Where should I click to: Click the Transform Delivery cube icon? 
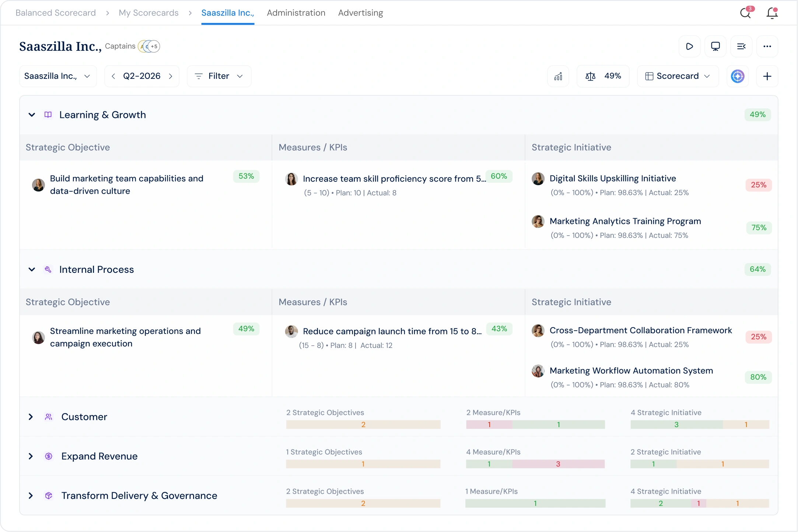click(49, 496)
